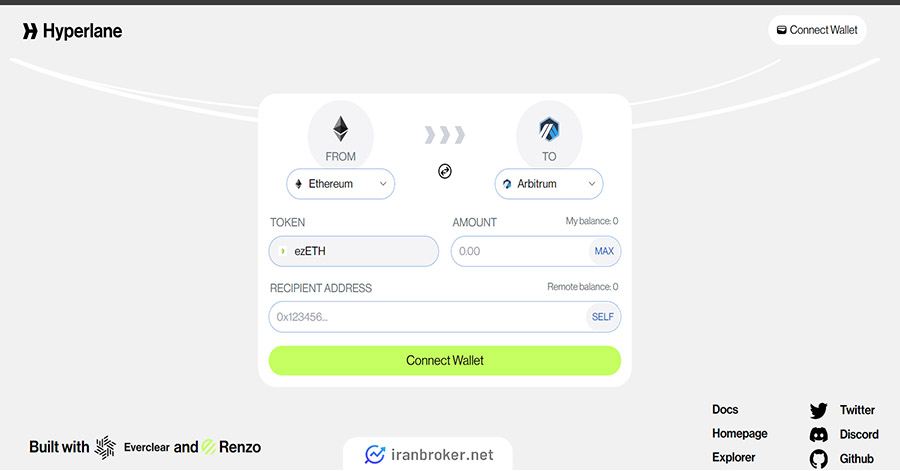Click the small Arbitrum icon in dropdown
This screenshot has height=471, width=900.
coord(507,184)
